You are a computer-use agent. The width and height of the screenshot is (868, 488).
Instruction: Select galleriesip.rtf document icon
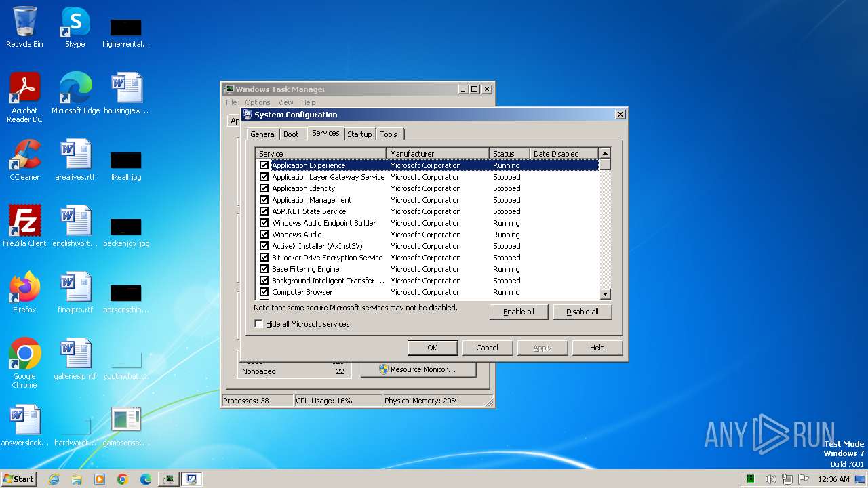[x=75, y=359]
